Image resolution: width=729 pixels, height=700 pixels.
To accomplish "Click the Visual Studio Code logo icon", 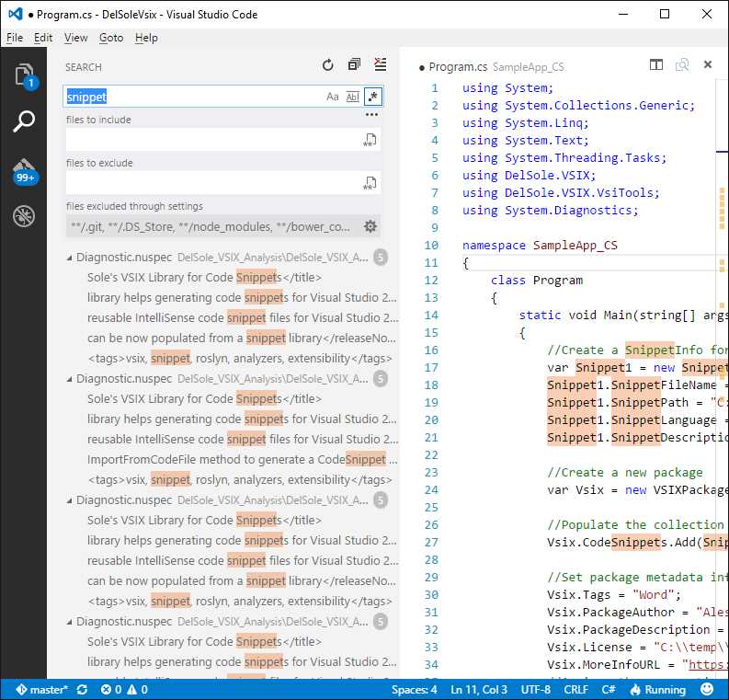I will pos(16,14).
